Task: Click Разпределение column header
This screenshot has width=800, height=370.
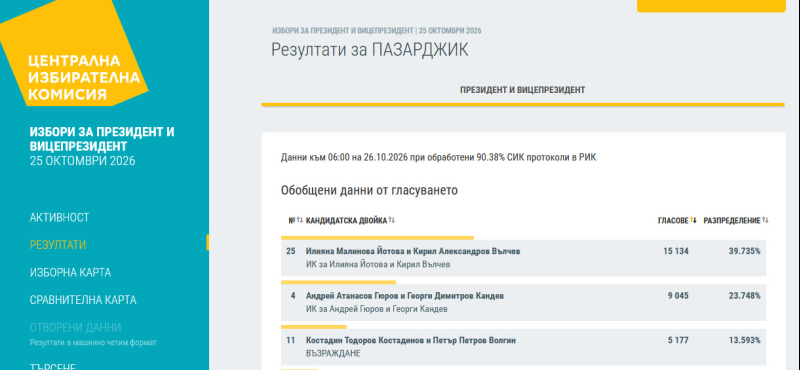Action: pyautogui.click(x=732, y=220)
